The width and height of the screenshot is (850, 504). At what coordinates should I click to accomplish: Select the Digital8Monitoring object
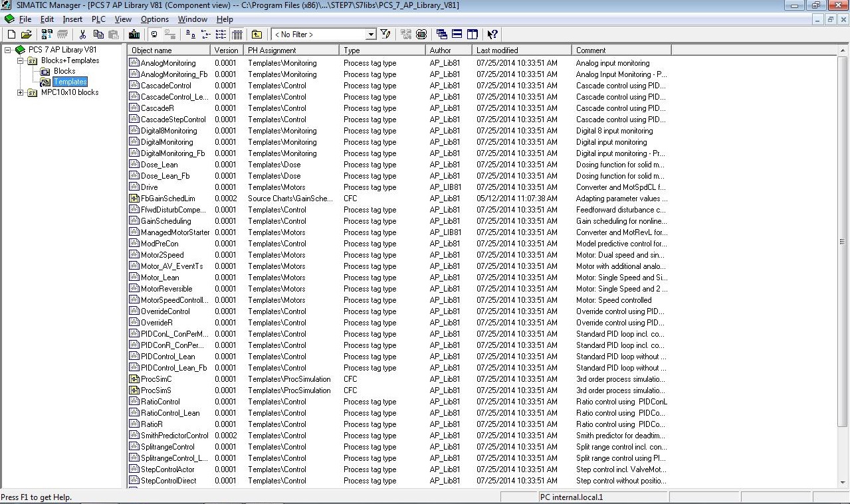[169, 131]
